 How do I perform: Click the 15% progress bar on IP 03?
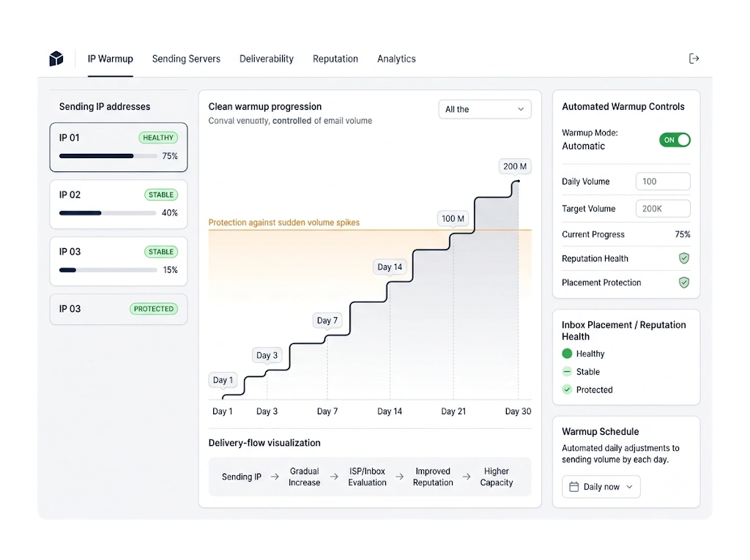tap(108, 269)
